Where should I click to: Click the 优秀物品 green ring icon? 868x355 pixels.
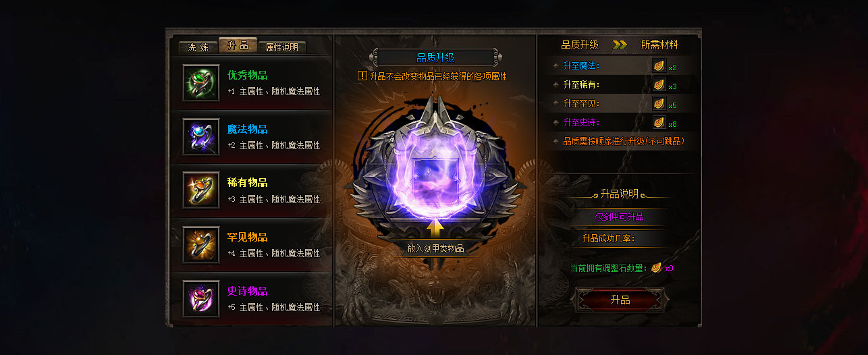coord(201,83)
